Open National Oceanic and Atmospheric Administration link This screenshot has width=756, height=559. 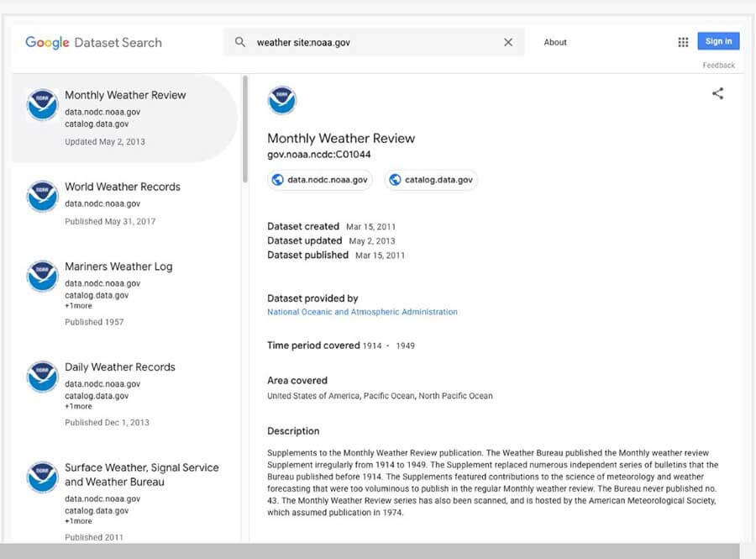tap(362, 312)
